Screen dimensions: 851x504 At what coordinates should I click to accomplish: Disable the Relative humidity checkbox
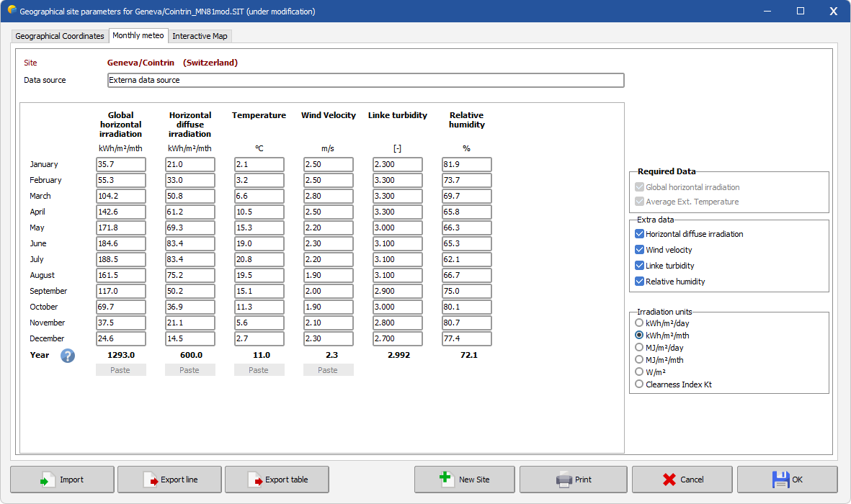pyautogui.click(x=639, y=281)
